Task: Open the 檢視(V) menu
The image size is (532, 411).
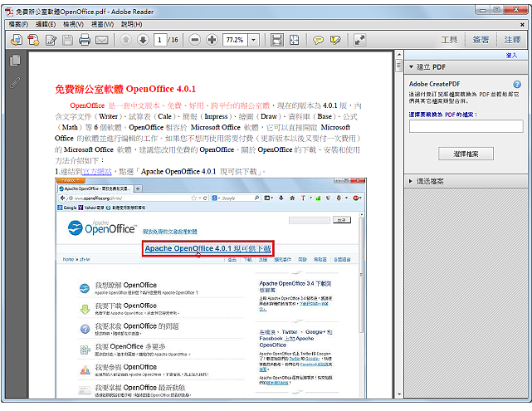Action: coord(73,24)
